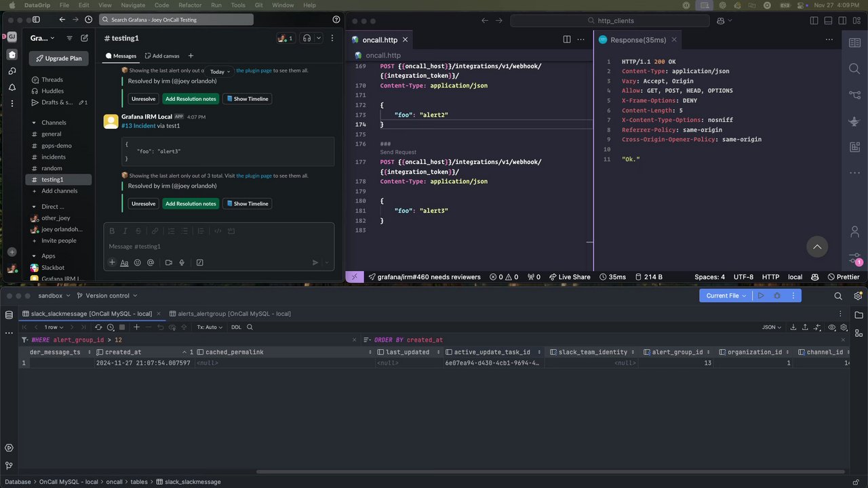Open the Slack Activity bell icon
The height and width of the screenshot is (488, 868).
(x=12, y=87)
